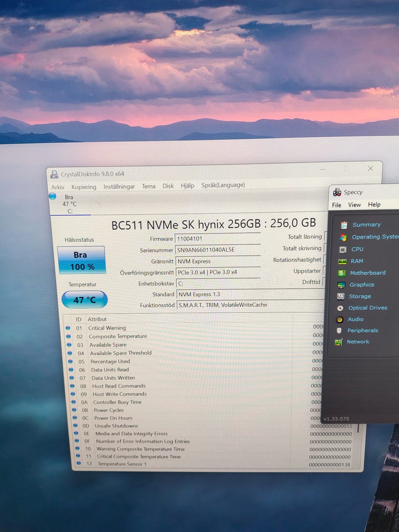399x532 pixels.
Task: Click the Unsafe Shutdowns status indicator dot
Action: point(75,426)
